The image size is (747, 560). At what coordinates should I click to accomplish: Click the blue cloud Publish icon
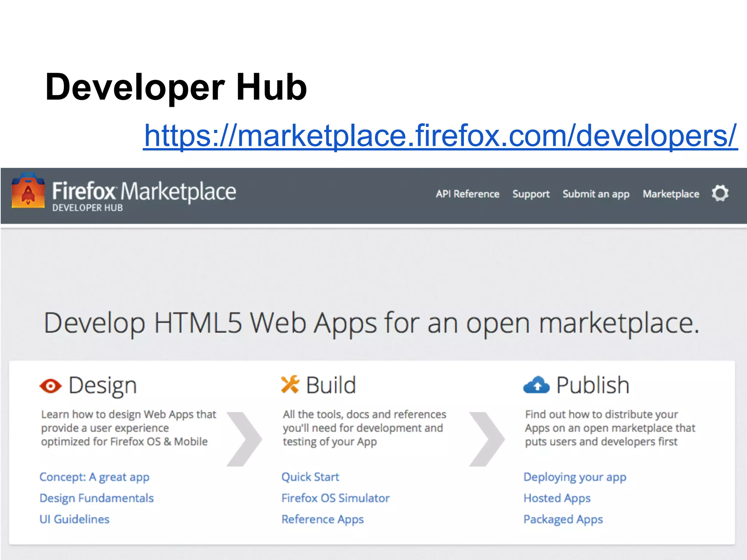pos(536,385)
